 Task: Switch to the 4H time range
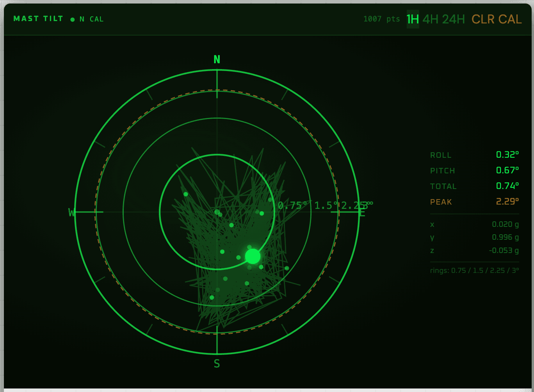coord(431,19)
